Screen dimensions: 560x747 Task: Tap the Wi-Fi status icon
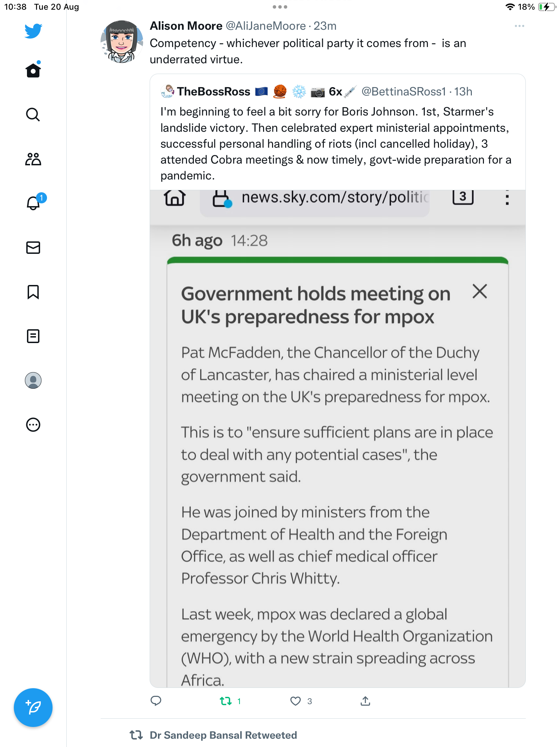[510, 7]
